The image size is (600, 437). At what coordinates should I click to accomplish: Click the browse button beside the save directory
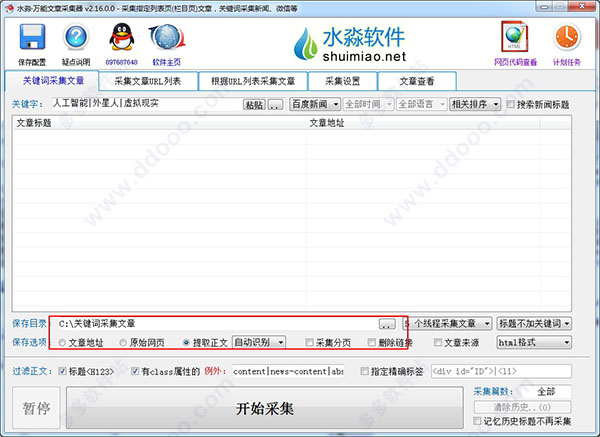[386, 324]
